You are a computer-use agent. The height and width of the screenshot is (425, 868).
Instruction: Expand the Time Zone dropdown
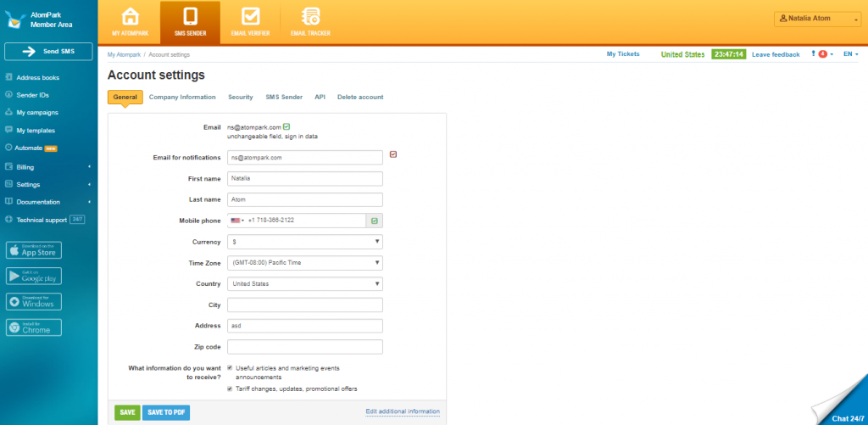[305, 263]
